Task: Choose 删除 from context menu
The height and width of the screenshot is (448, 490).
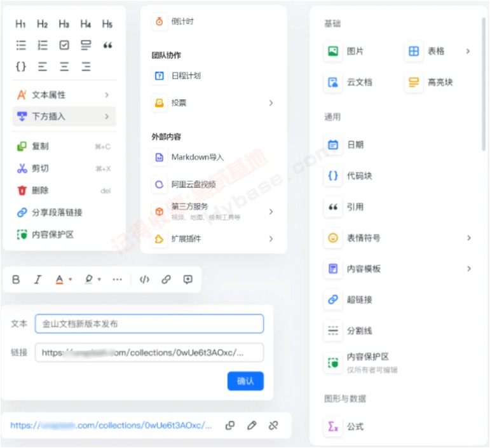Action: [x=64, y=190]
